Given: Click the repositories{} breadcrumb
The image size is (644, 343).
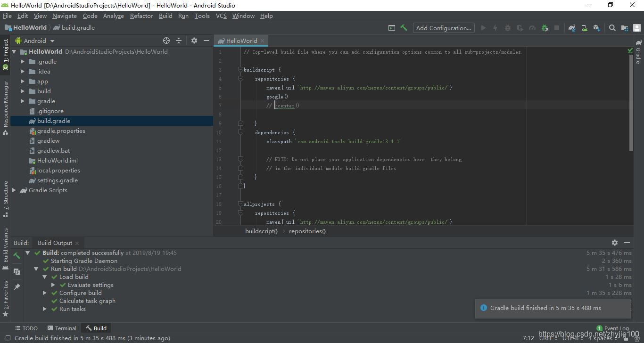Looking at the screenshot, I should [x=307, y=231].
